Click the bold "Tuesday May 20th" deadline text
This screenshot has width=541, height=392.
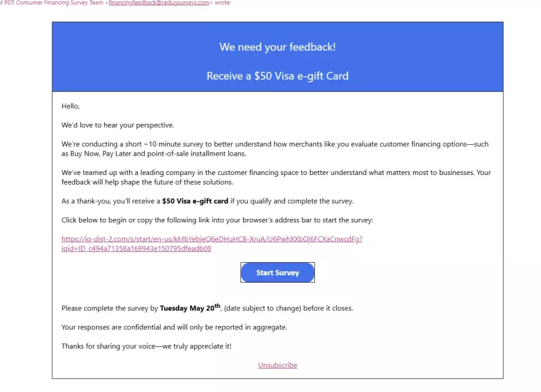tap(190, 308)
